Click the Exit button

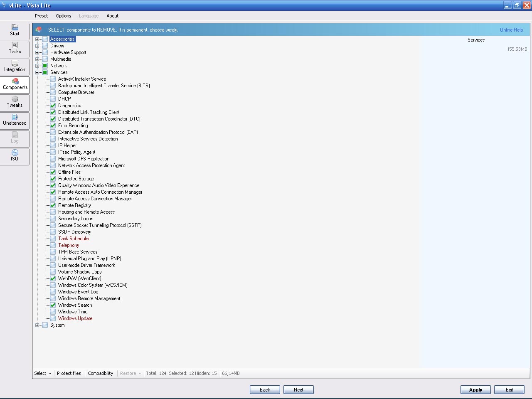[509, 390]
